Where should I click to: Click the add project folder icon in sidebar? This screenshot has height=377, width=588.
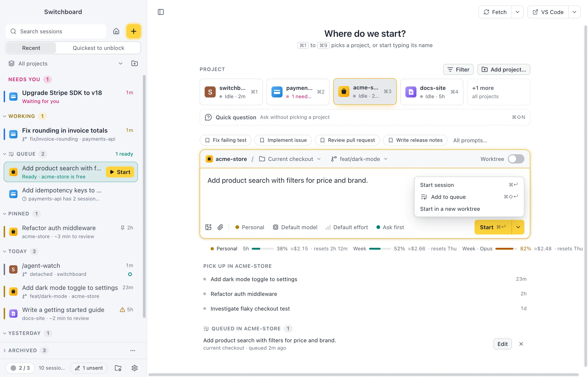coord(135,63)
